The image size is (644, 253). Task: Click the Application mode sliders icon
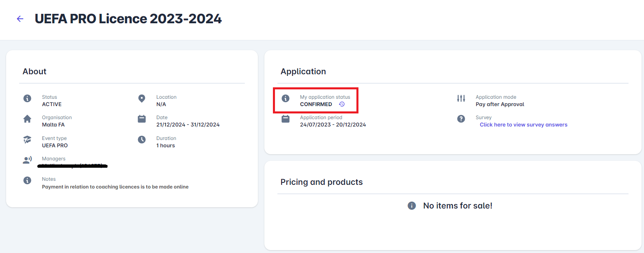click(x=461, y=98)
